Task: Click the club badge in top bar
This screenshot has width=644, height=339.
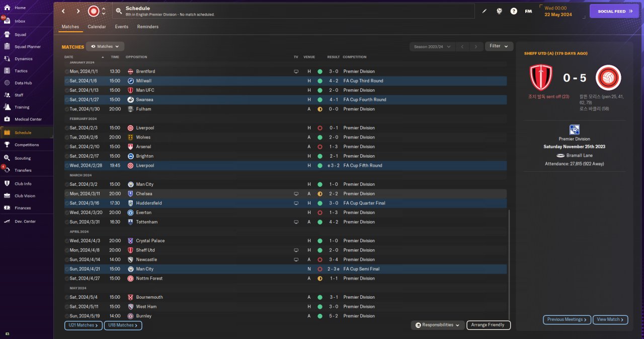Action: tap(94, 11)
